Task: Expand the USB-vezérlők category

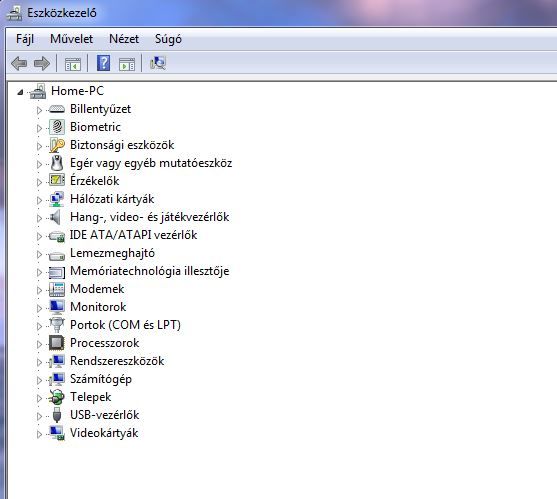Action: point(39,416)
